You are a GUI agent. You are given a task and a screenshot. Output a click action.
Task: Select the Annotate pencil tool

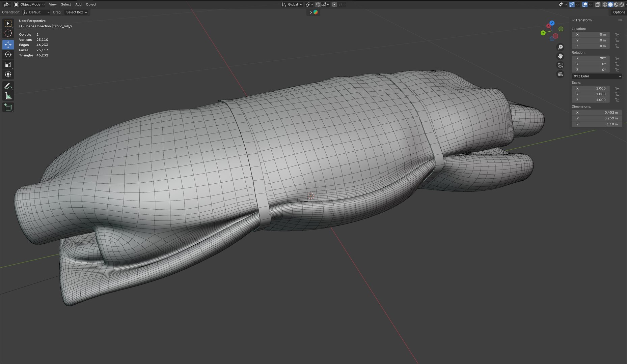(x=8, y=86)
